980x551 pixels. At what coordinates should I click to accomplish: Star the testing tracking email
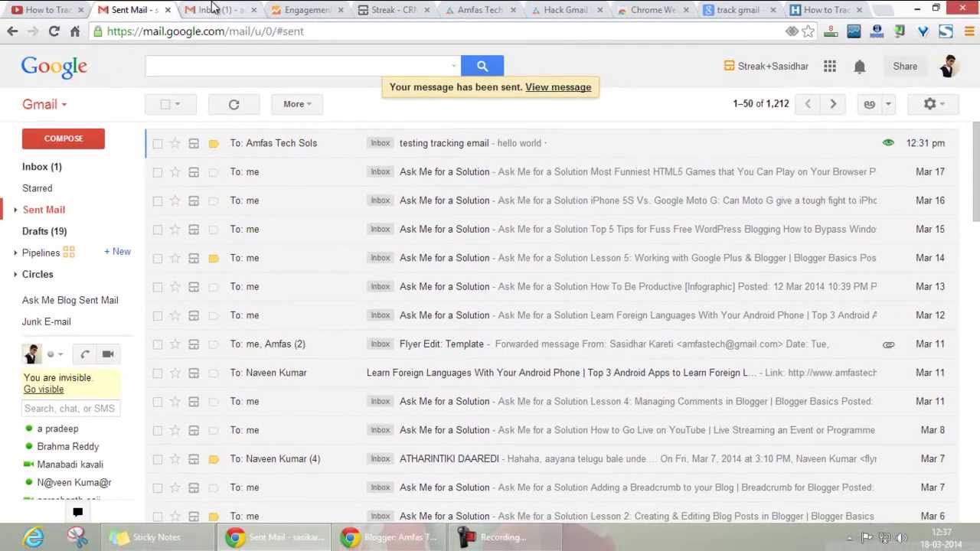click(175, 143)
